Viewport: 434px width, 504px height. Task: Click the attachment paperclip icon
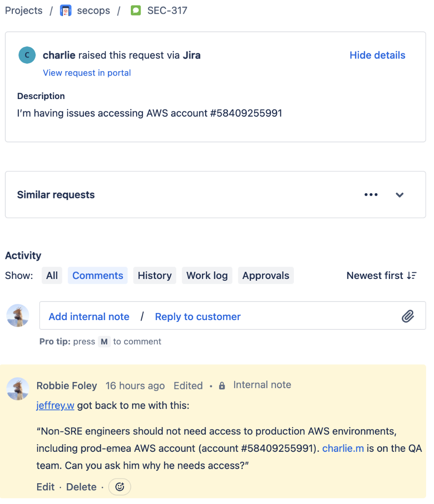[x=407, y=316]
